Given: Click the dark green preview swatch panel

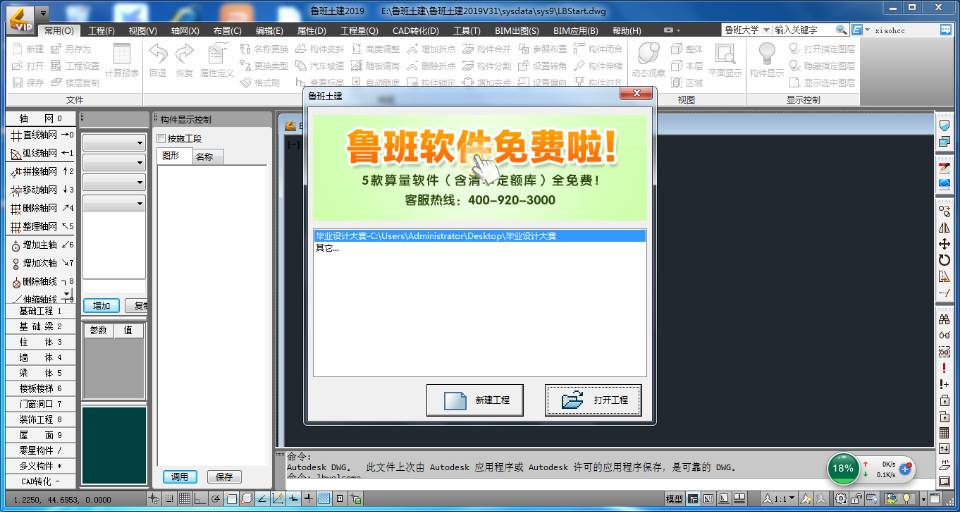Looking at the screenshot, I should coord(114,445).
